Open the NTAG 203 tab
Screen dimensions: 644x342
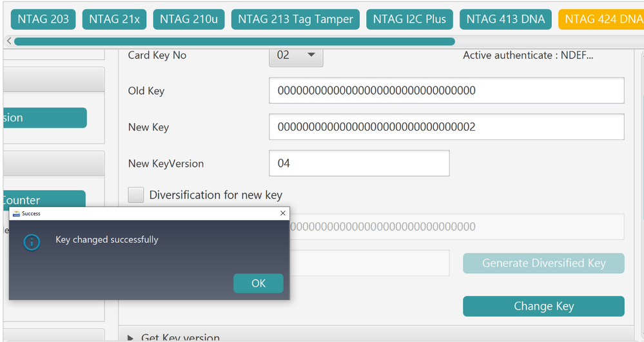point(43,19)
